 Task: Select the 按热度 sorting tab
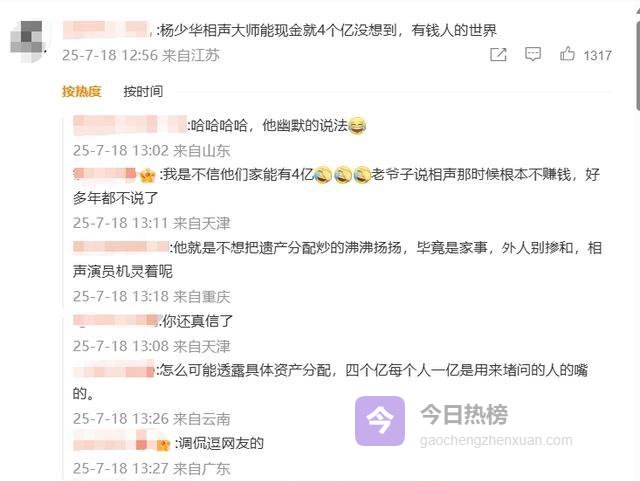click(81, 91)
